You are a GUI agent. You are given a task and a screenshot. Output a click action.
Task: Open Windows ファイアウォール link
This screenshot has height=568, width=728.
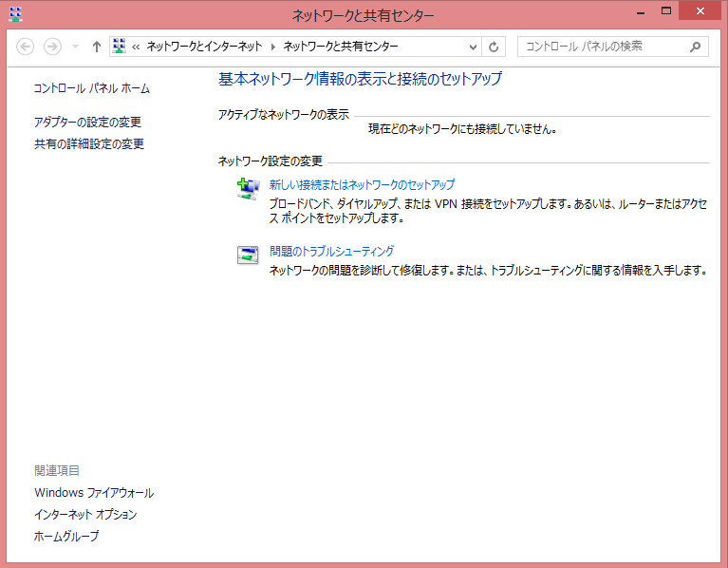tap(94, 493)
